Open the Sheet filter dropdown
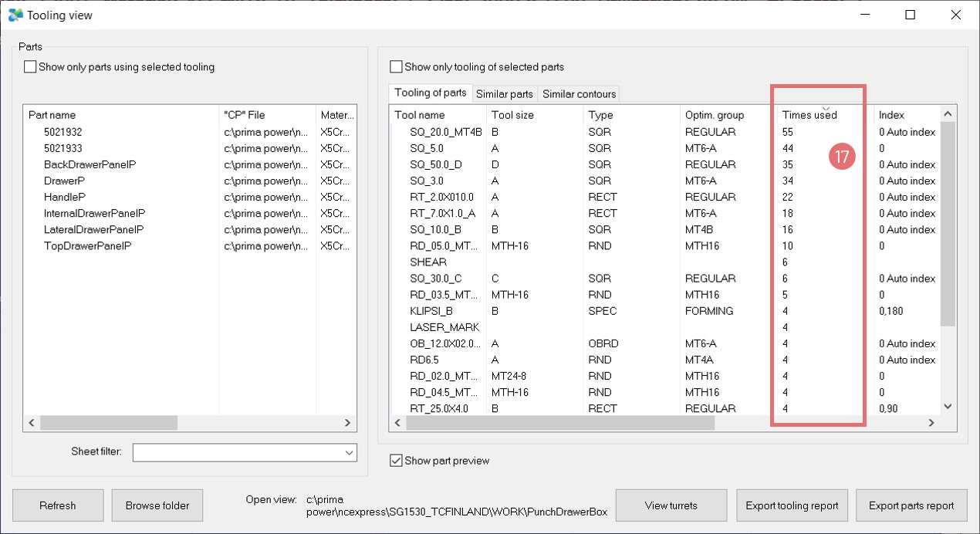Viewport: 980px width, 534px height. tap(348, 452)
